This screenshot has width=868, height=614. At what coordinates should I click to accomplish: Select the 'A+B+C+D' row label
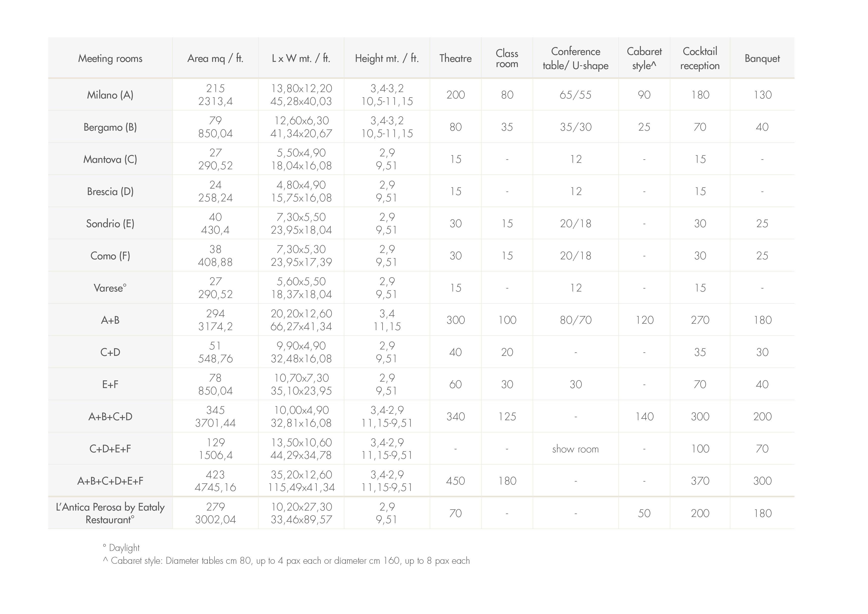pos(110,417)
